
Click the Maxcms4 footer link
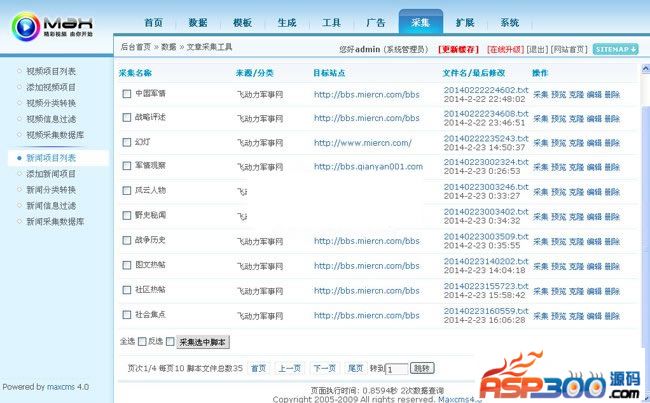pos(459,399)
